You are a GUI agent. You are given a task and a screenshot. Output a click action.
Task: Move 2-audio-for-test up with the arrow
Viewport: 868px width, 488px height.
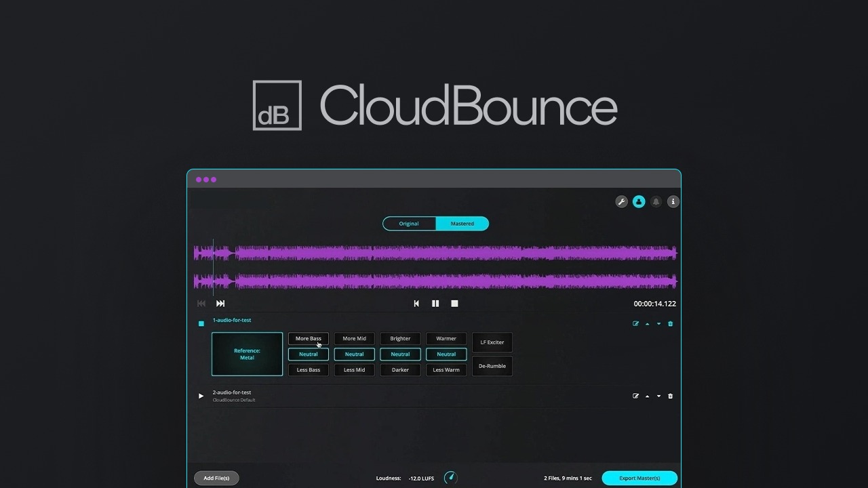[646, 396]
